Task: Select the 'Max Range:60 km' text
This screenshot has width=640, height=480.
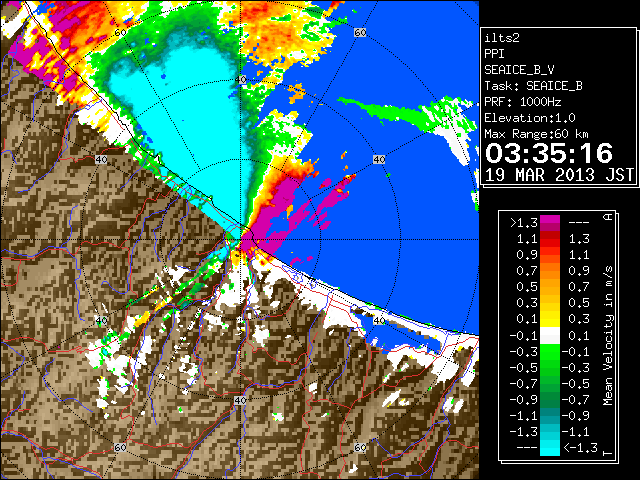Action: click(536, 134)
